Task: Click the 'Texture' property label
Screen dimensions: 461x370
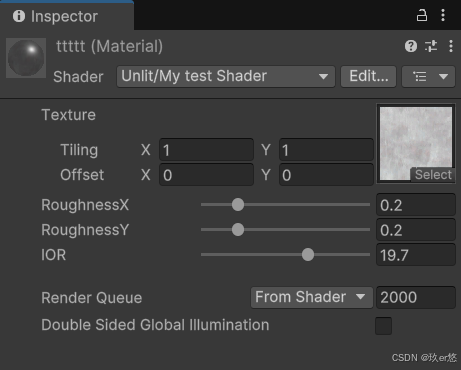Action: [x=68, y=115]
